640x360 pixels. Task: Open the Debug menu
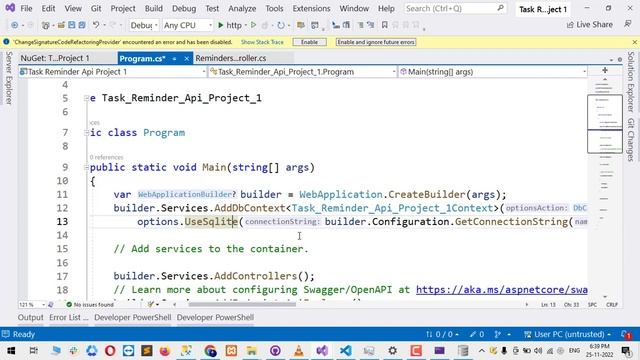pyautogui.click(x=184, y=8)
